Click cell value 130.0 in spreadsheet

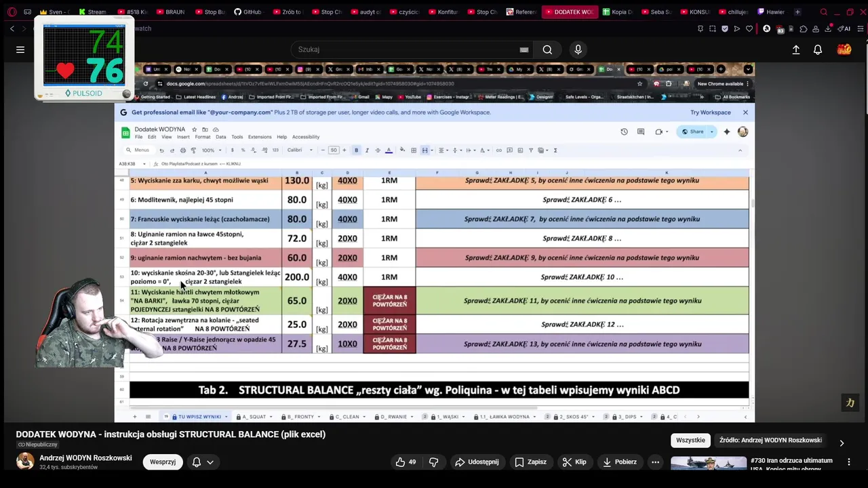(x=297, y=181)
